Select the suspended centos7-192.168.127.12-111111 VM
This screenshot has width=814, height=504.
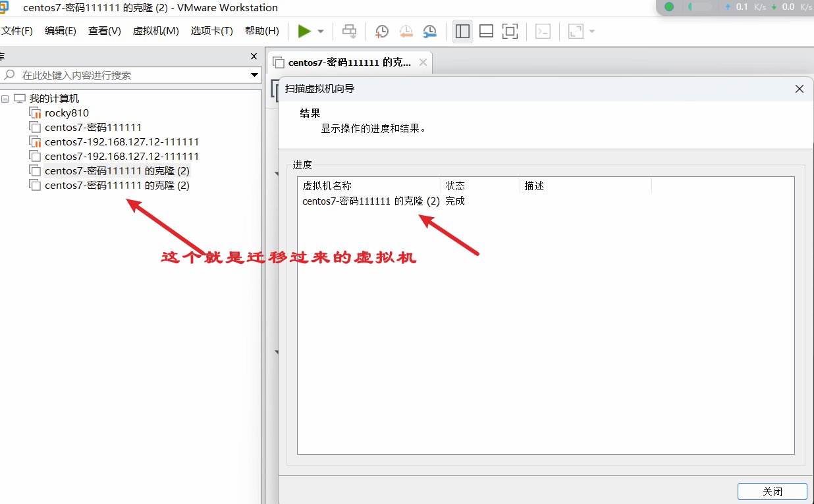pos(122,141)
